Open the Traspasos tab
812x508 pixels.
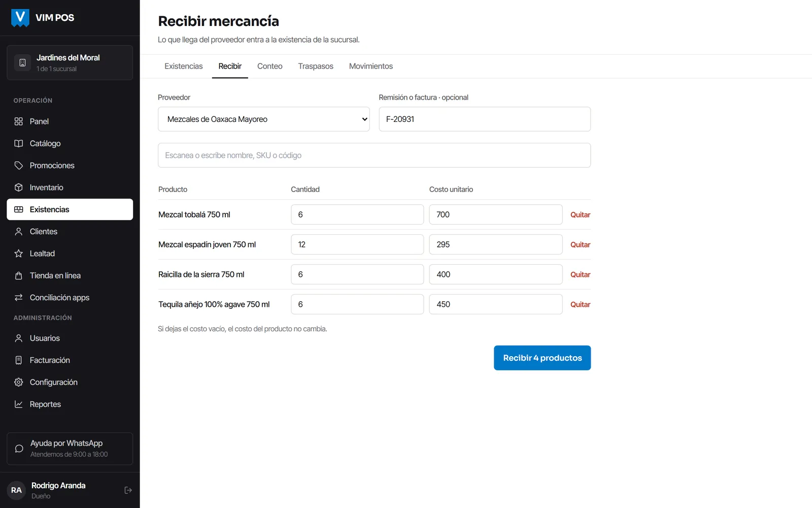pos(316,66)
